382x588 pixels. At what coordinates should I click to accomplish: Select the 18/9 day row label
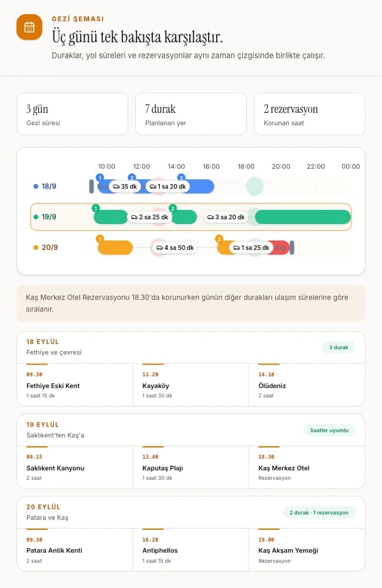pyautogui.click(x=45, y=186)
